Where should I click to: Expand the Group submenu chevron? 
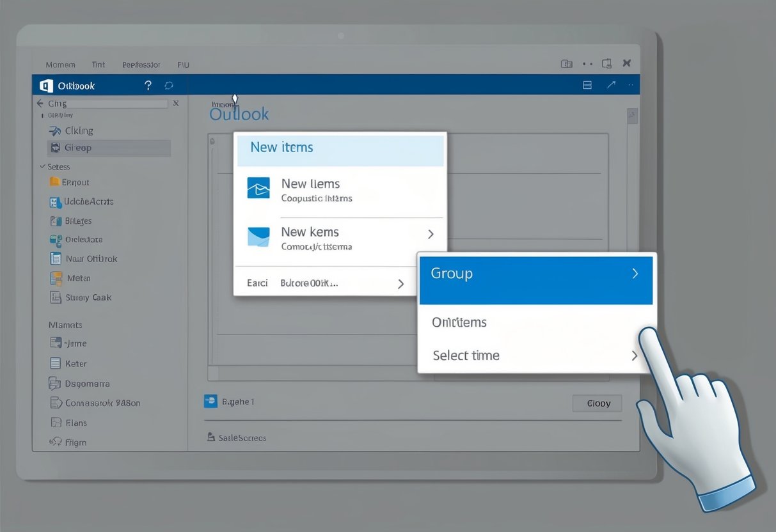click(x=635, y=273)
